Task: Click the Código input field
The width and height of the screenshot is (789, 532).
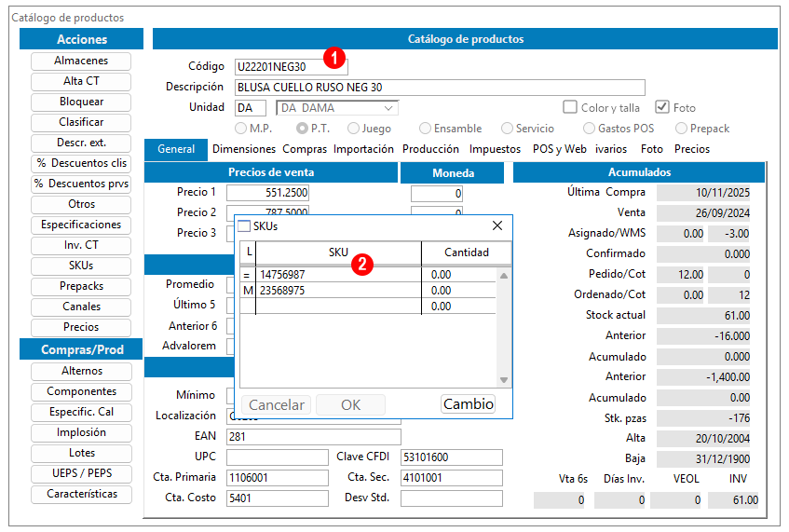Action: point(291,67)
